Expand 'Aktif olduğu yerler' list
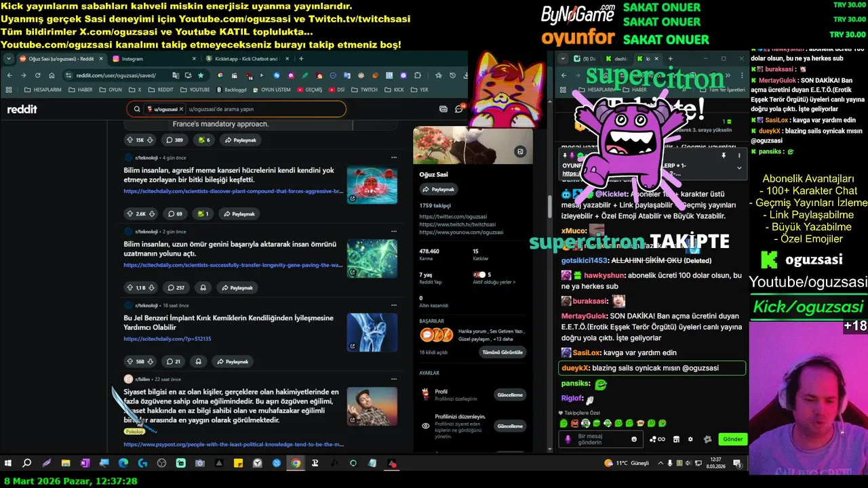The image size is (868, 488). 494,282
